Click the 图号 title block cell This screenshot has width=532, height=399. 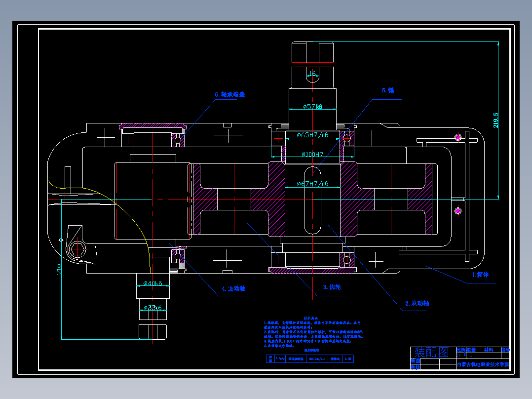(x=505, y=350)
